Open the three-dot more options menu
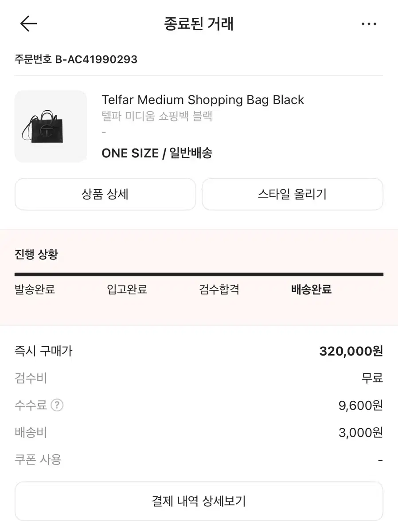Image resolution: width=398 pixels, height=532 pixels. 369,24
